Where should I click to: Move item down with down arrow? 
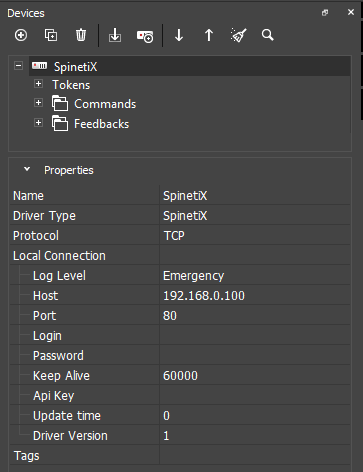click(x=179, y=35)
